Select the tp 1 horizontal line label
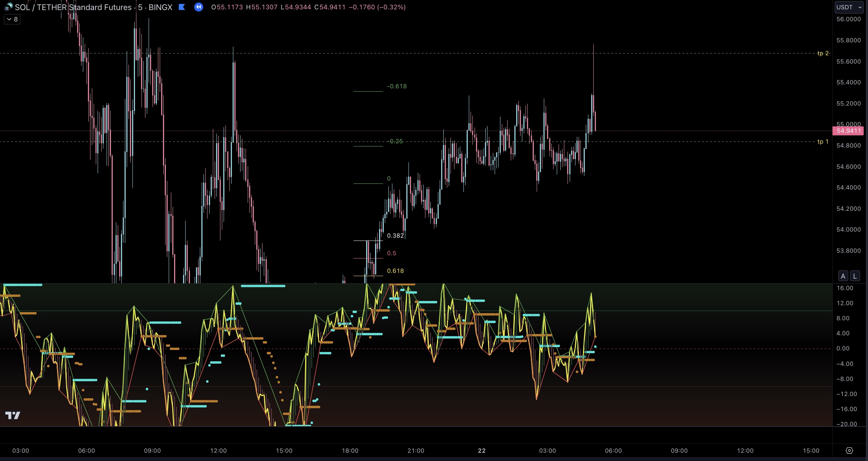 [823, 141]
